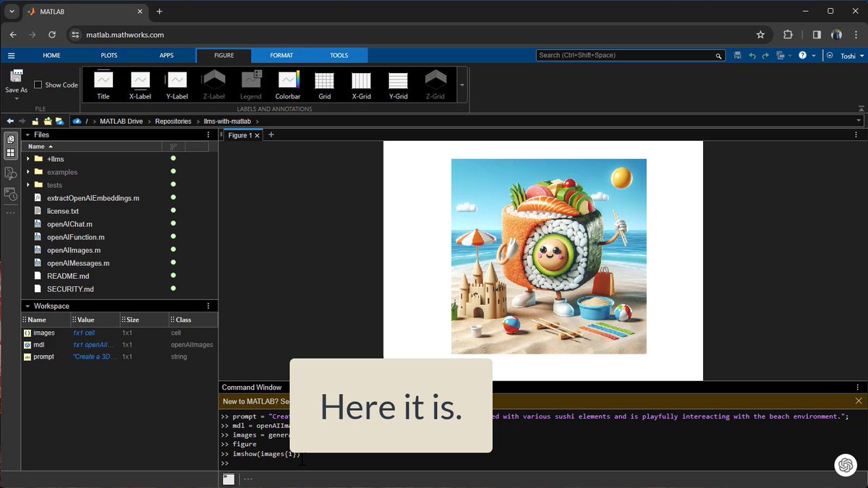Click the save icon in quick access toolbar
Image resolution: width=868 pixels, height=488 pixels.
(737, 56)
